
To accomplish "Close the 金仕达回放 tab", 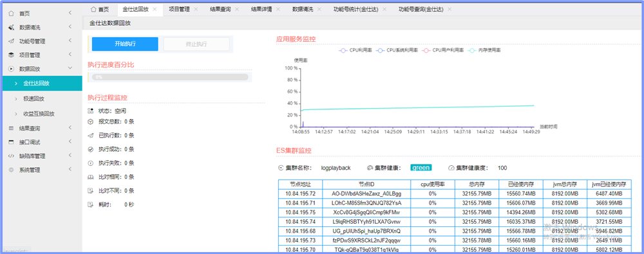I will 155,9.
